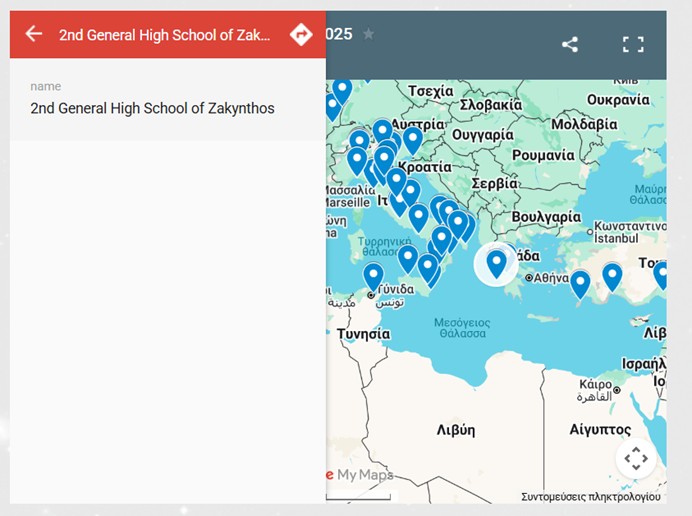
Task: Open the My Maps logo link
Action: (359, 475)
